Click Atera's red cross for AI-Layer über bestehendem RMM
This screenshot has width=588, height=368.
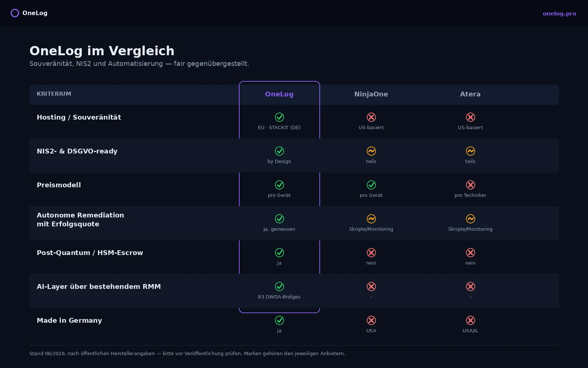click(470, 286)
